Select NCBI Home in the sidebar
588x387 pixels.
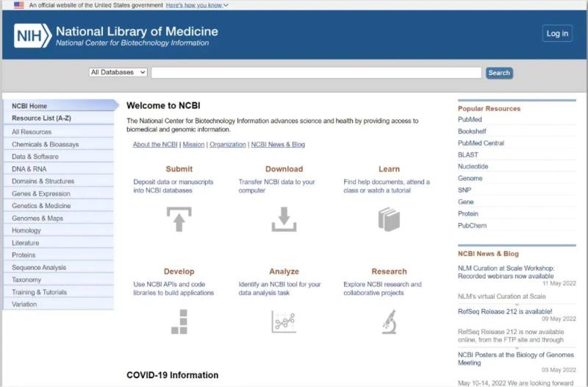click(60, 106)
